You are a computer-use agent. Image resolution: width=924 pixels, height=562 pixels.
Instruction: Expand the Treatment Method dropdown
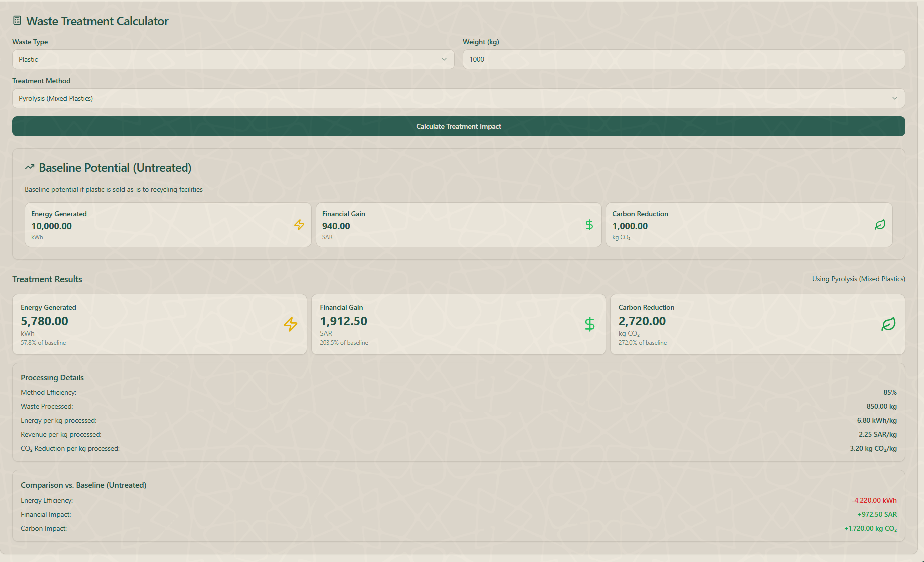click(x=458, y=98)
